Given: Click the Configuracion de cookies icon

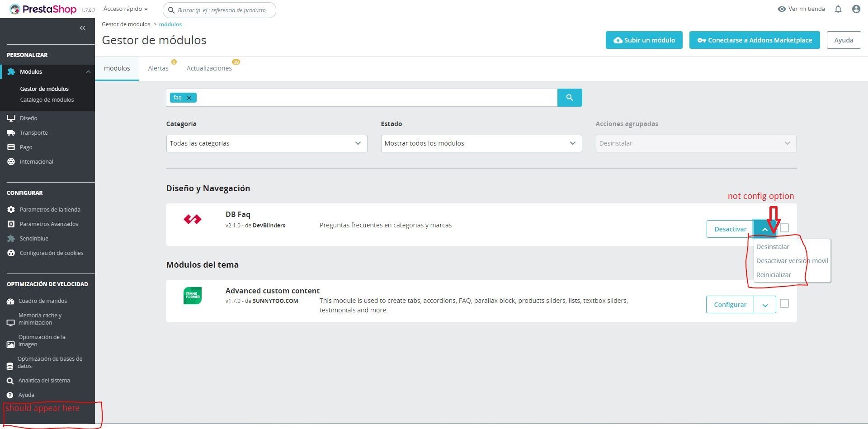Looking at the screenshot, I should point(11,253).
